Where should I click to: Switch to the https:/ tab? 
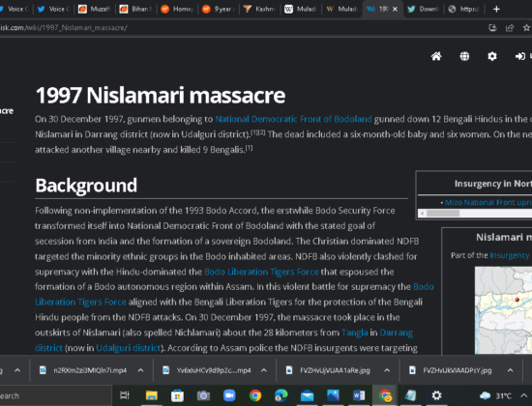(x=465, y=9)
